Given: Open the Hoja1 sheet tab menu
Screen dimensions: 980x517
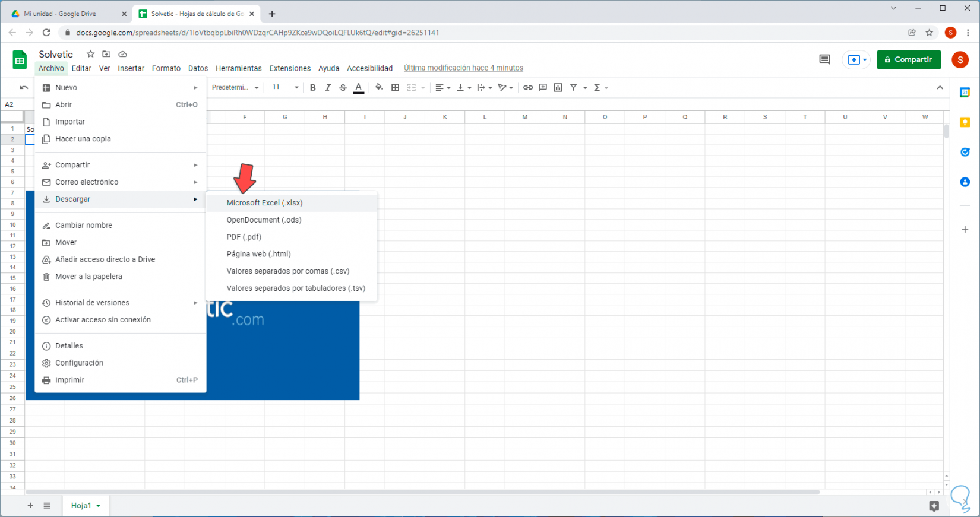Looking at the screenshot, I should coord(99,506).
